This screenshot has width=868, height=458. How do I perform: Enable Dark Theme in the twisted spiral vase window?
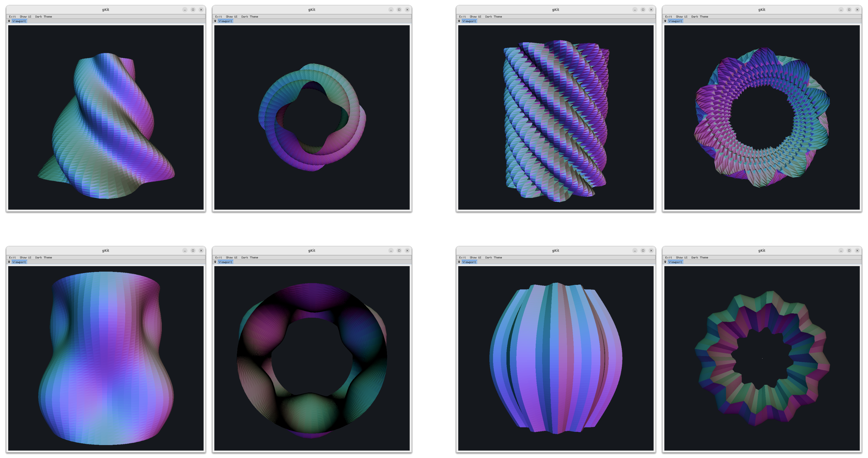tap(43, 16)
